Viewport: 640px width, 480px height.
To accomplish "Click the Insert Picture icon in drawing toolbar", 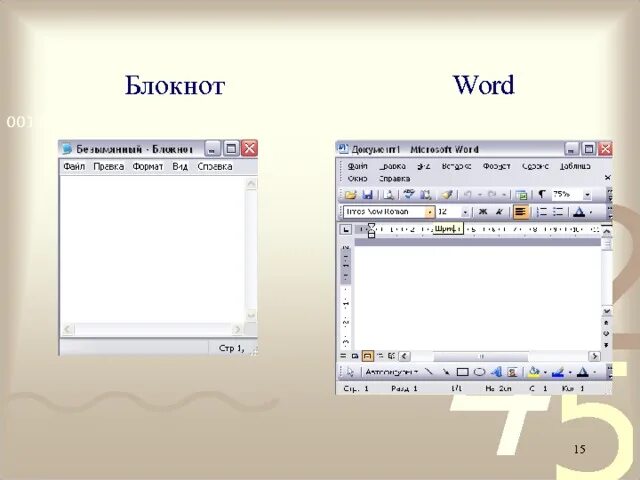I will [x=512, y=372].
